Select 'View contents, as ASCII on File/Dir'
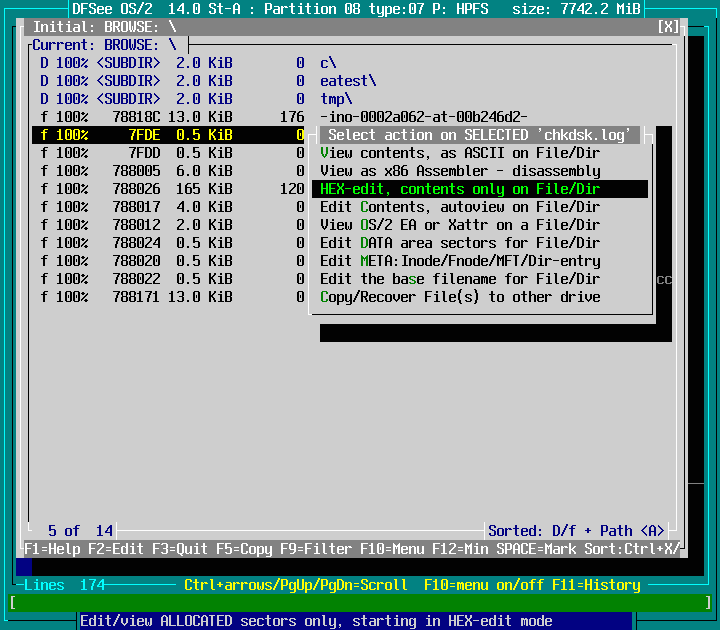This screenshot has width=720, height=630. point(460,153)
